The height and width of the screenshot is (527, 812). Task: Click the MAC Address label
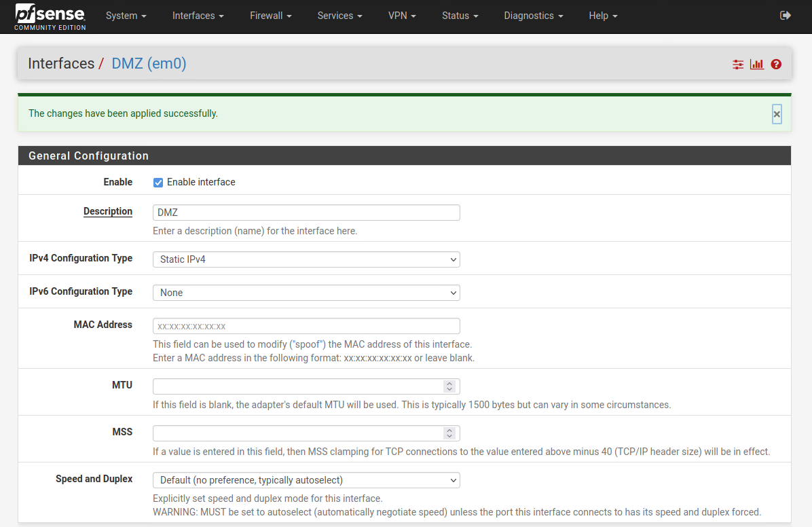(103, 325)
